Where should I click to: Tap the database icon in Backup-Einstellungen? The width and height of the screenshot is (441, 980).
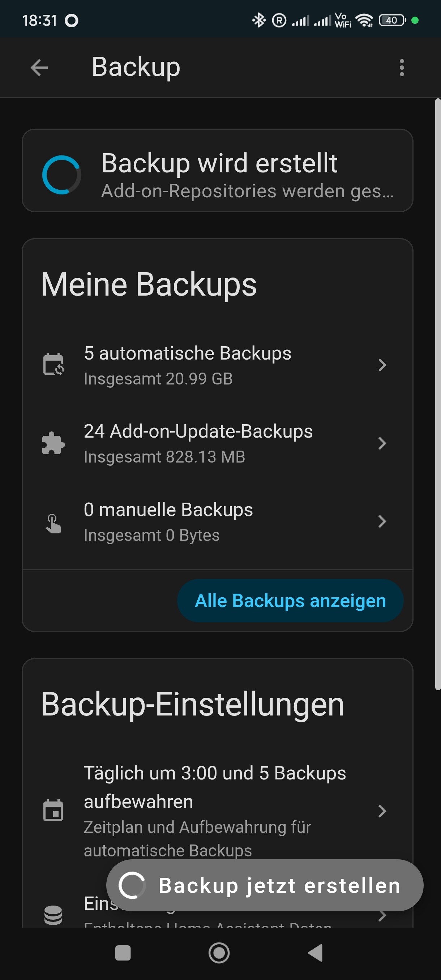click(53, 915)
